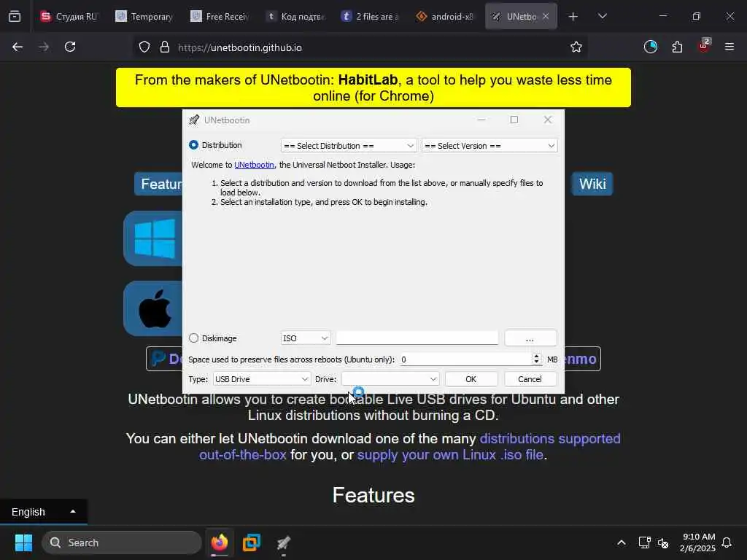Click the VirtualBox taskbar icon

(252, 542)
